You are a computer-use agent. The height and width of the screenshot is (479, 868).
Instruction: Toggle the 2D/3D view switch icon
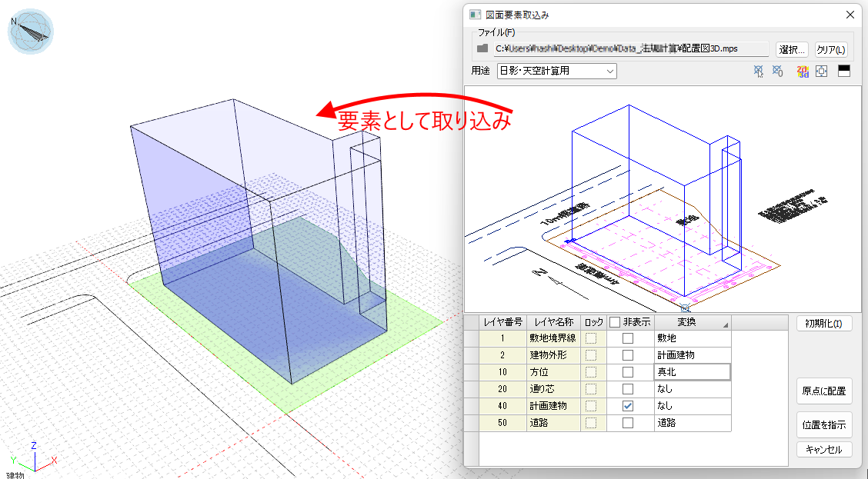(x=803, y=72)
